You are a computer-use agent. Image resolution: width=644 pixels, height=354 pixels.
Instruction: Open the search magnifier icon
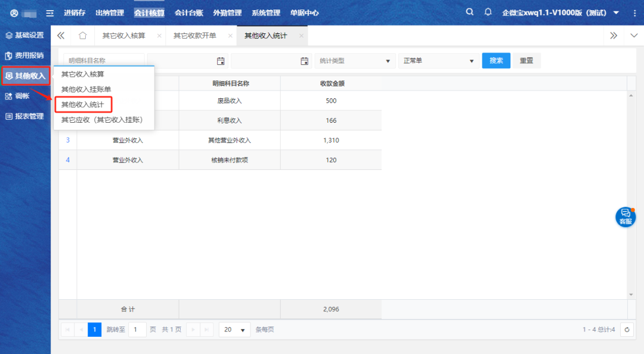(x=469, y=13)
